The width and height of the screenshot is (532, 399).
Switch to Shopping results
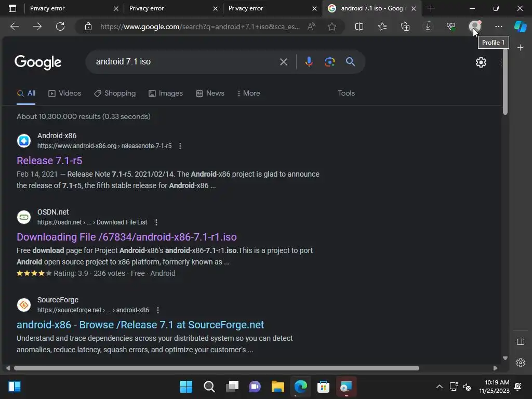click(115, 94)
